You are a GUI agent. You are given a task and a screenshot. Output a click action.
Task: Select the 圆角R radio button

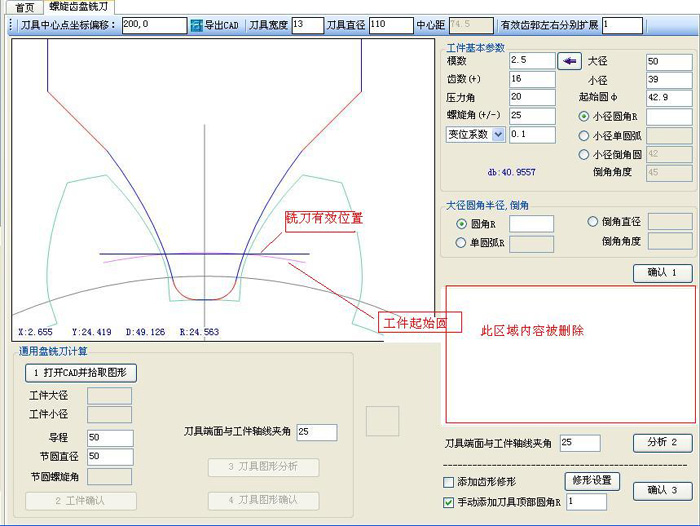click(462, 224)
